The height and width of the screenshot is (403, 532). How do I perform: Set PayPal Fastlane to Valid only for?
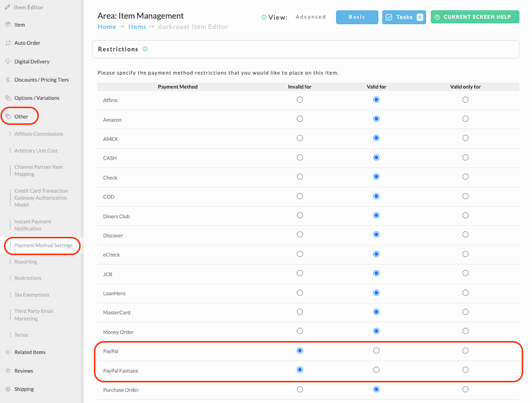point(466,370)
